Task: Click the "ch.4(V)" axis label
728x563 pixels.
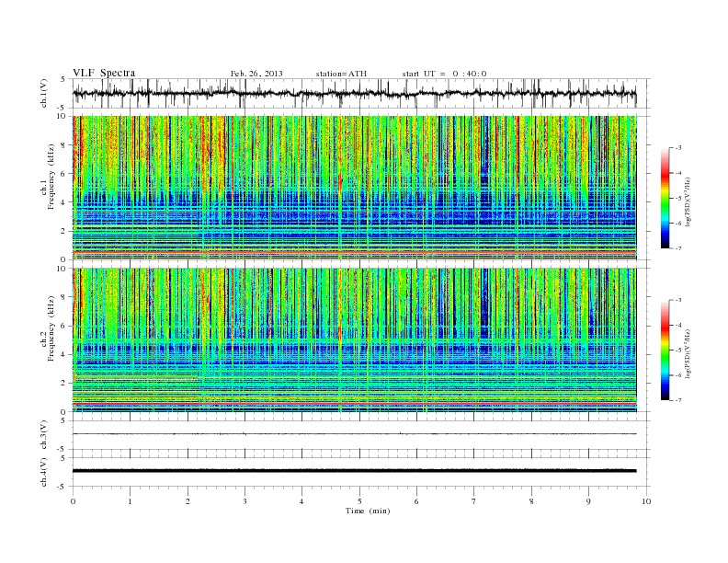Action: point(44,472)
